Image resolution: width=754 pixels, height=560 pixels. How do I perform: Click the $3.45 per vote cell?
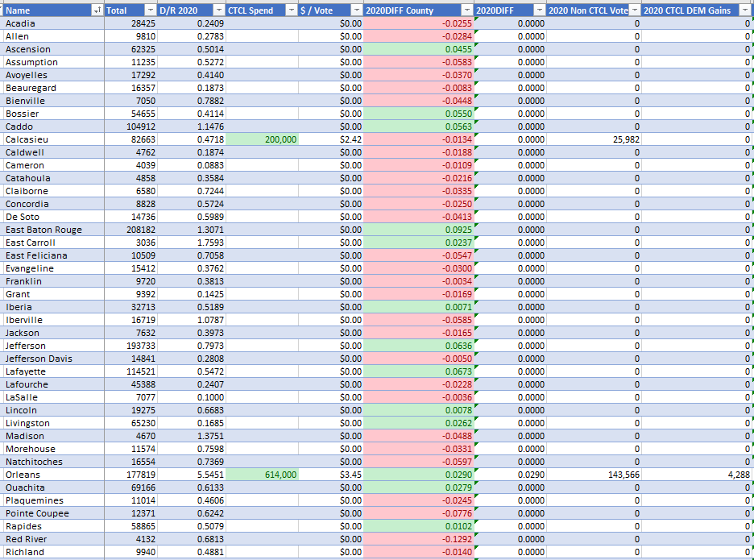pyautogui.click(x=331, y=475)
